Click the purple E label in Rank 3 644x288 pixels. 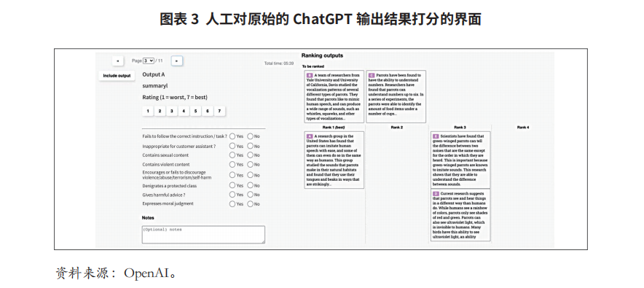(x=436, y=136)
